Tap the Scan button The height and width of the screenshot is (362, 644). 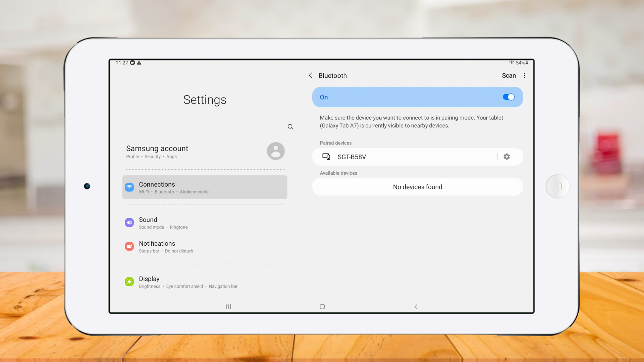[508, 75]
